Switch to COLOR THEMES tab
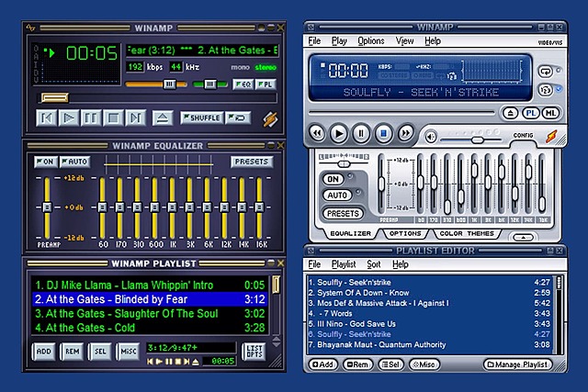Image resolution: width=588 pixels, height=392 pixels. coord(467,233)
